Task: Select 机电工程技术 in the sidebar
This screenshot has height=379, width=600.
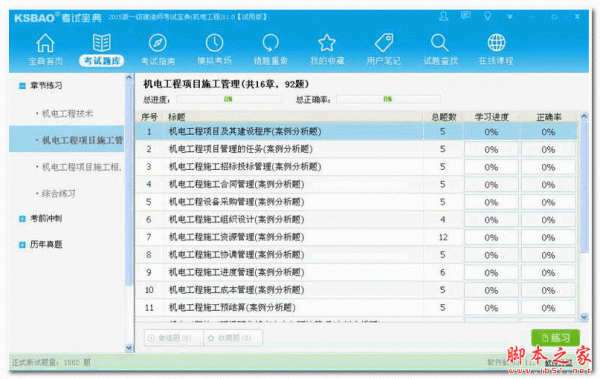Action: point(67,113)
